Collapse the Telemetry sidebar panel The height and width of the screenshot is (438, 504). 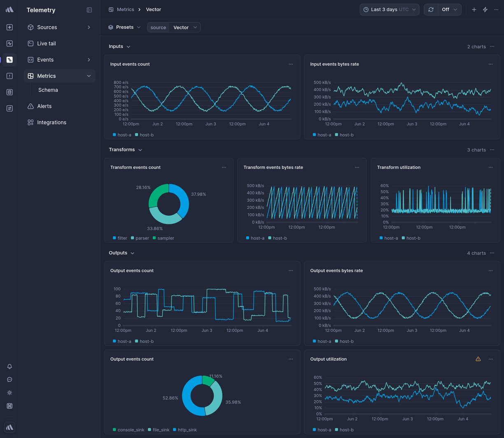(x=89, y=10)
